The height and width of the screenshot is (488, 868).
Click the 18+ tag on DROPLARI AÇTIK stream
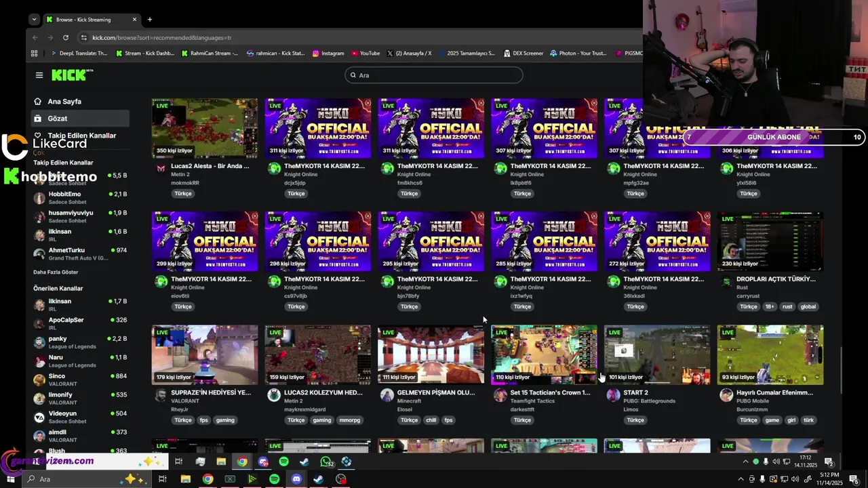770,306
